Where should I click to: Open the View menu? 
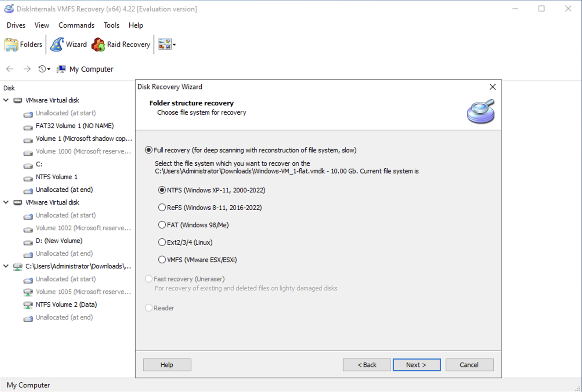[41, 25]
